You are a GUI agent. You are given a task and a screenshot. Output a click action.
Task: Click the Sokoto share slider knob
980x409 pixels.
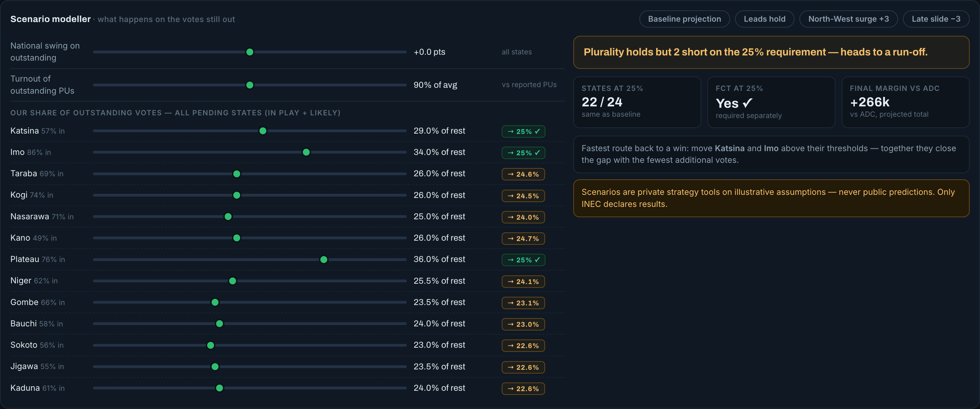[210, 345]
